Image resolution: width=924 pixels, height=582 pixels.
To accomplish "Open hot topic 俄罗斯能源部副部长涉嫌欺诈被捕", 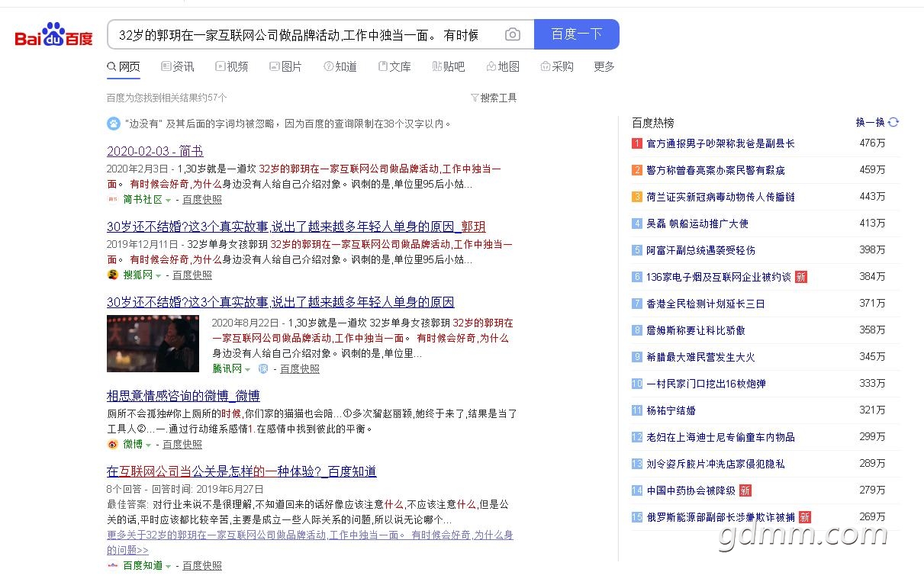I will pos(720,517).
